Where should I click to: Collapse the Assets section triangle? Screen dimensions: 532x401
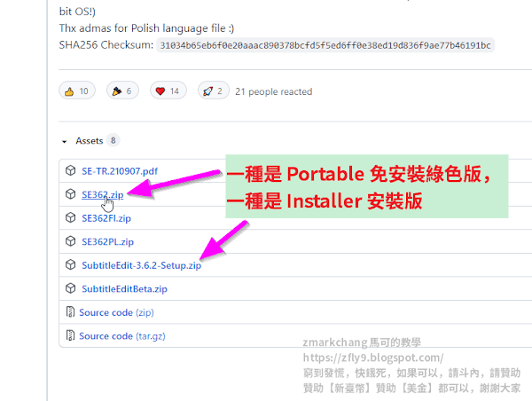[x=64, y=141]
